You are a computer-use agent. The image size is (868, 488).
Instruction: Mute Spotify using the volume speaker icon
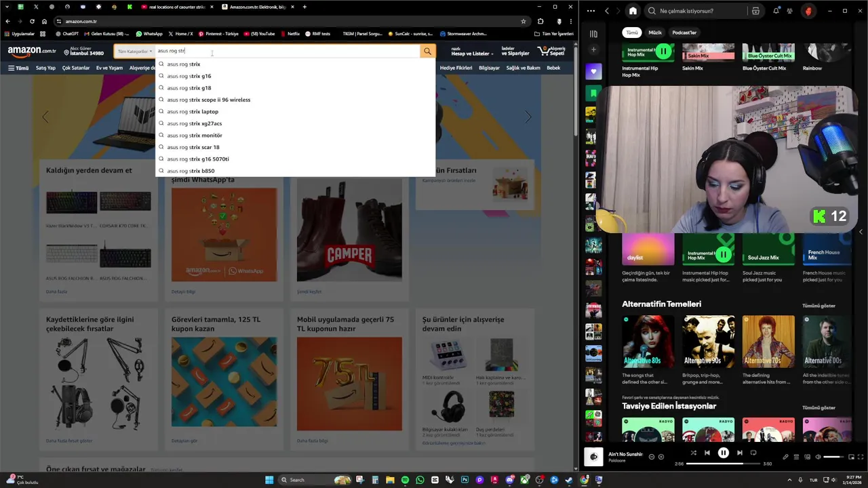tap(818, 457)
